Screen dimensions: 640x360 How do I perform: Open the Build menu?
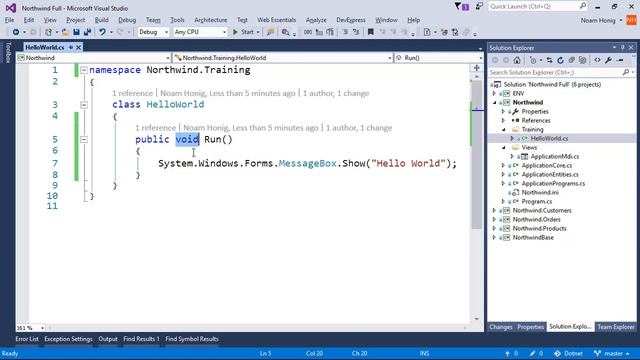pos(102,20)
